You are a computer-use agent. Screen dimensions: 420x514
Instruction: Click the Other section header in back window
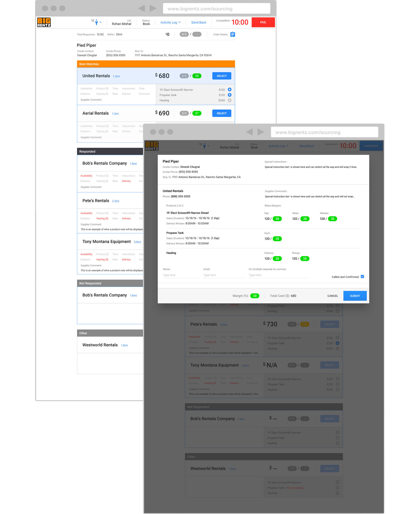[110, 333]
